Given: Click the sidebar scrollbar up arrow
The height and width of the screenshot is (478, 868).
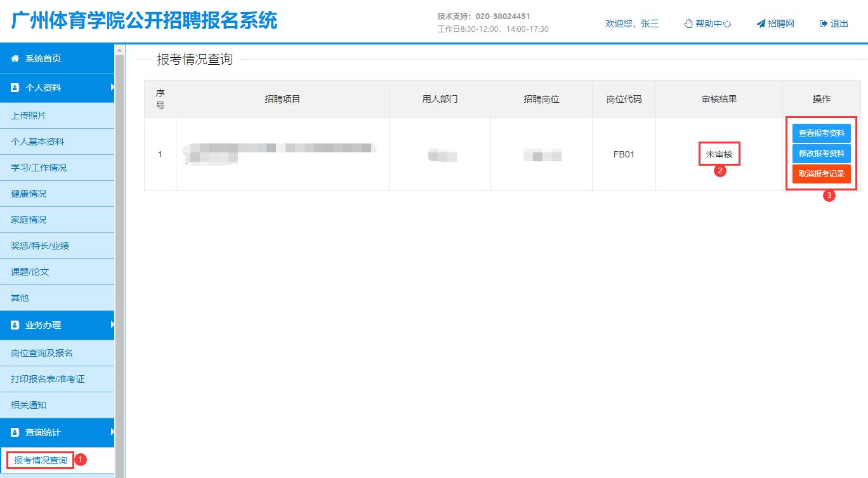Looking at the screenshot, I should point(120,50).
